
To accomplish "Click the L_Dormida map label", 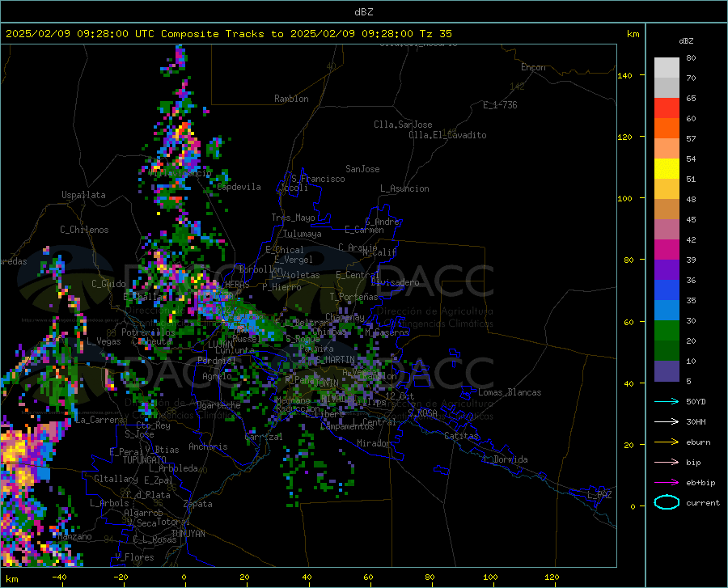I will coord(505,459).
